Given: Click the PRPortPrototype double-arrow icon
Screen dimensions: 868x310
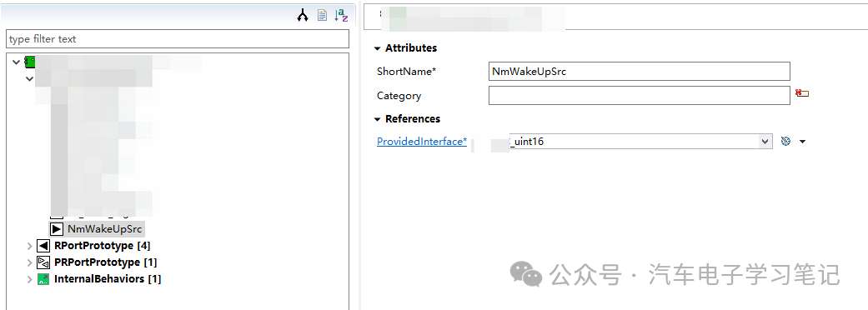Looking at the screenshot, I should (43, 262).
